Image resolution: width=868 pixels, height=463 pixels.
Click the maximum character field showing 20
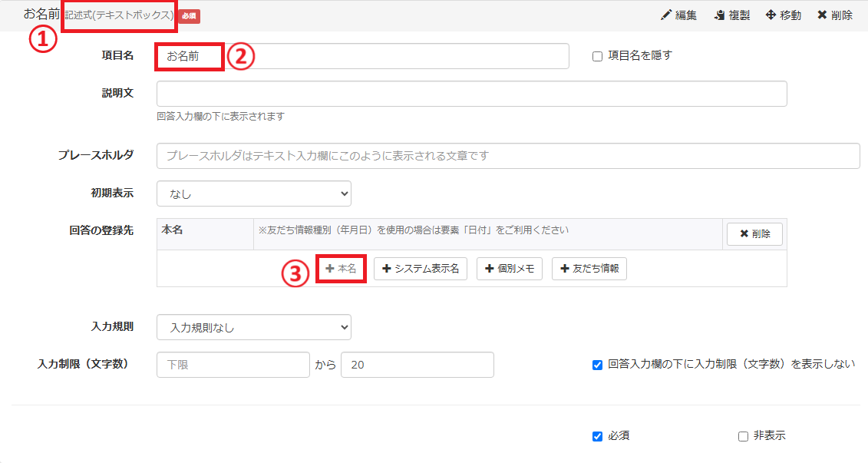[x=417, y=365]
